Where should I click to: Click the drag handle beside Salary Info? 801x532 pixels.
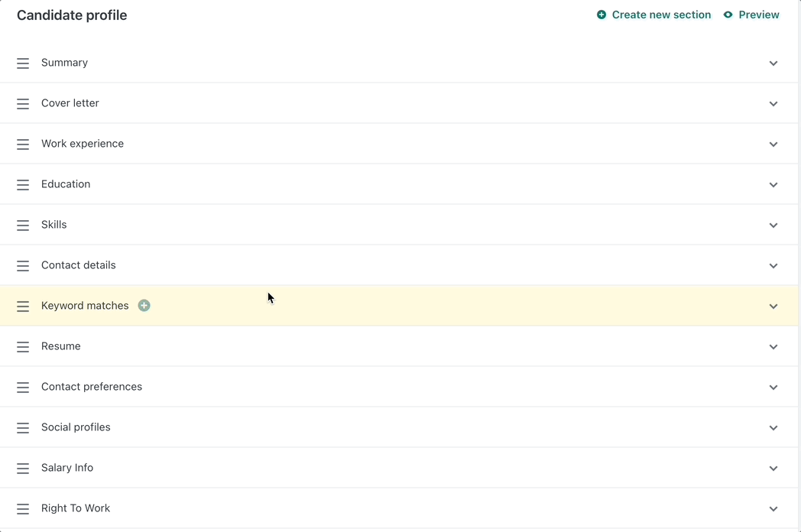click(x=22, y=468)
